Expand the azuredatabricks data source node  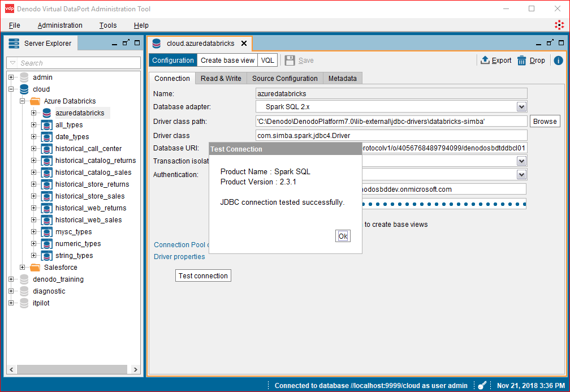click(34, 113)
